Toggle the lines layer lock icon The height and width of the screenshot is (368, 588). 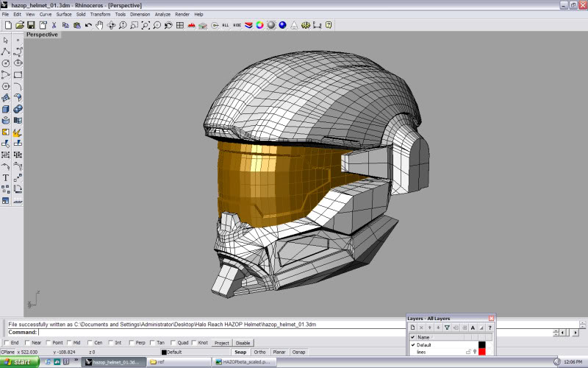click(x=468, y=352)
